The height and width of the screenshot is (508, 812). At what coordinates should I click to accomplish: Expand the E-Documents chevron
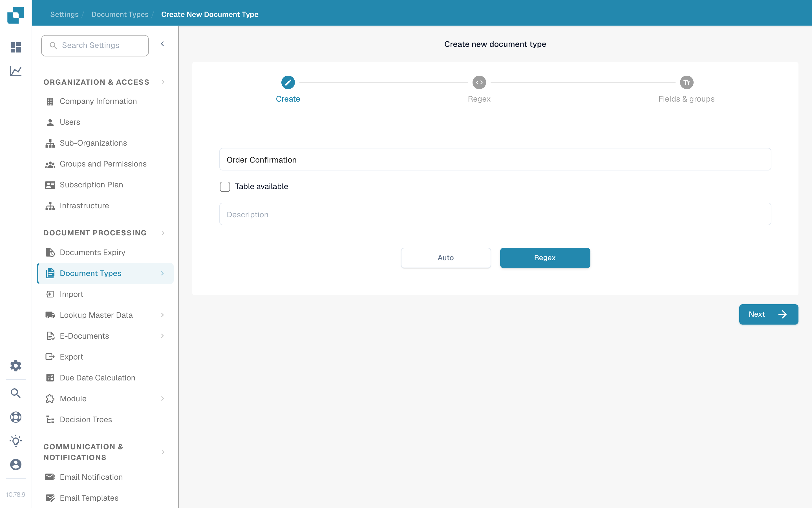tap(162, 336)
